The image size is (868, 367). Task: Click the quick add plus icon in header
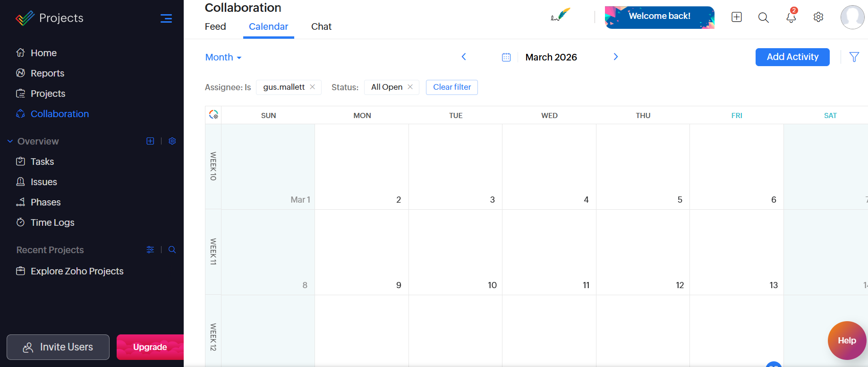pos(737,17)
